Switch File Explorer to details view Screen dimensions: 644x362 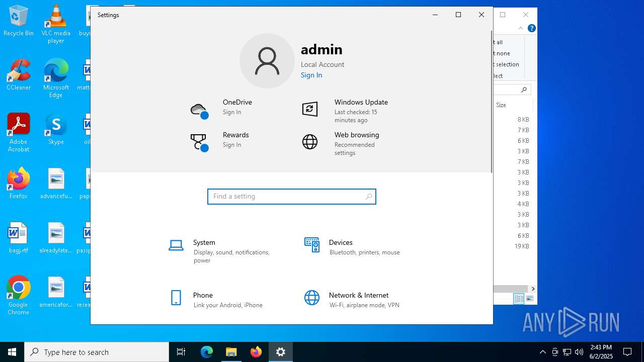(x=519, y=299)
